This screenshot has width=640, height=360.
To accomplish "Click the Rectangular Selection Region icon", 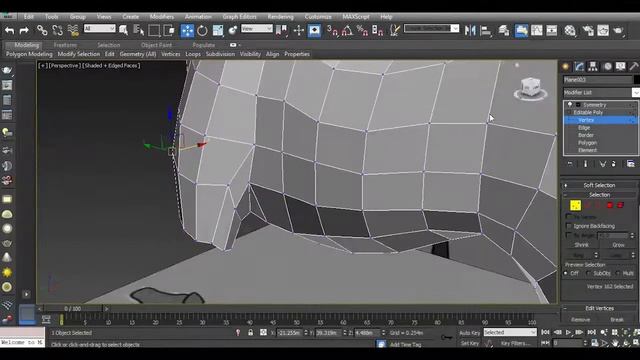I will [x=154, y=30].
